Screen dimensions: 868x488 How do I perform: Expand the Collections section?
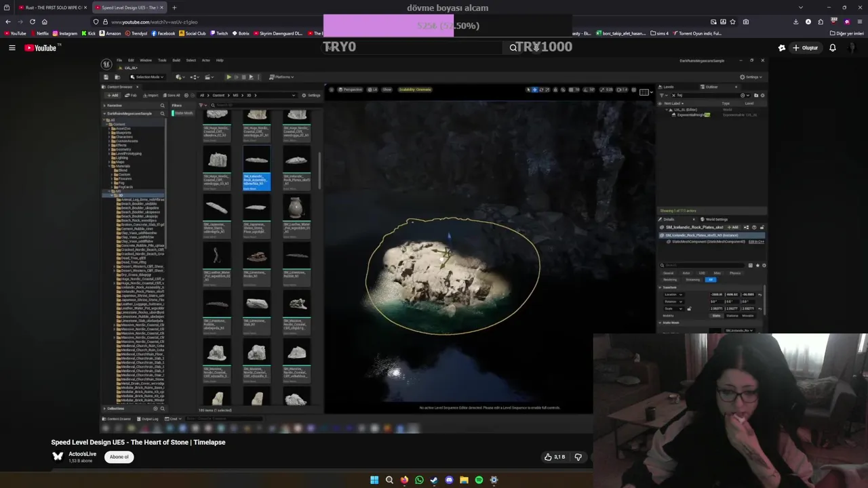pyautogui.click(x=104, y=408)
